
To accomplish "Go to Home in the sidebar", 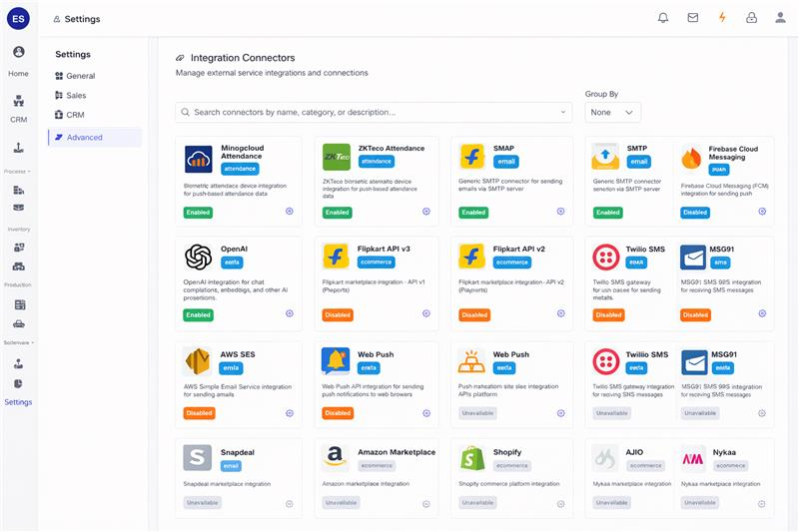I will pos(18,61).
